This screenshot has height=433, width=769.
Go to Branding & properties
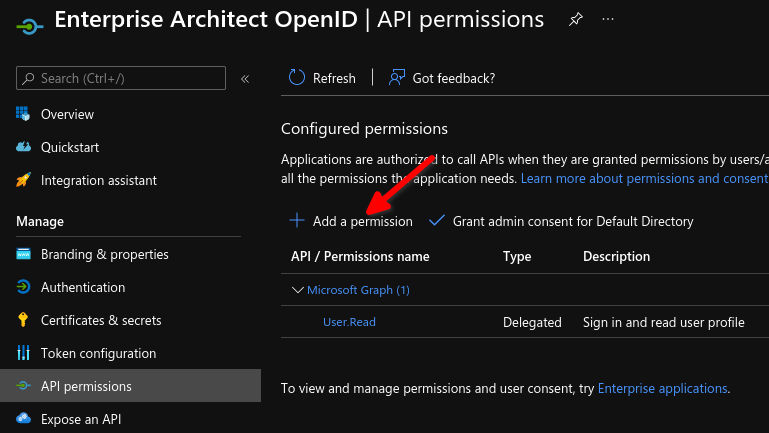104,255
